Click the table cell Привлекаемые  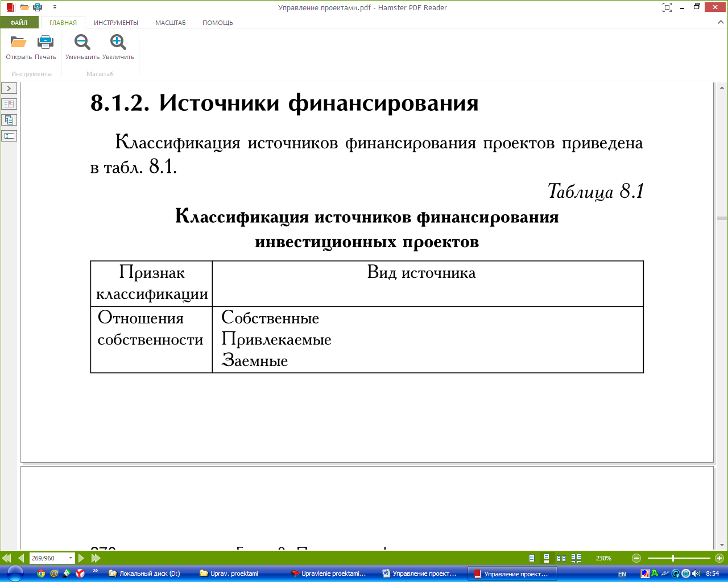coord(276,339)
